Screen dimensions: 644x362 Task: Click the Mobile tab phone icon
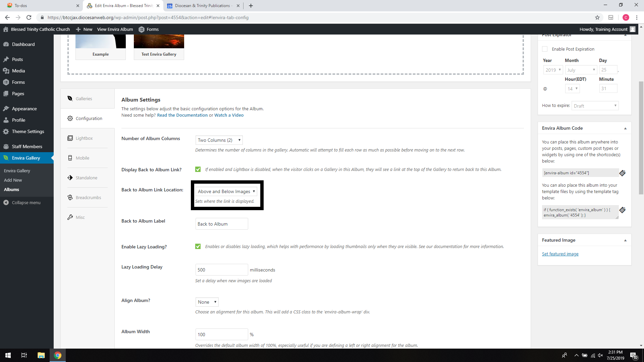point(70,158)
